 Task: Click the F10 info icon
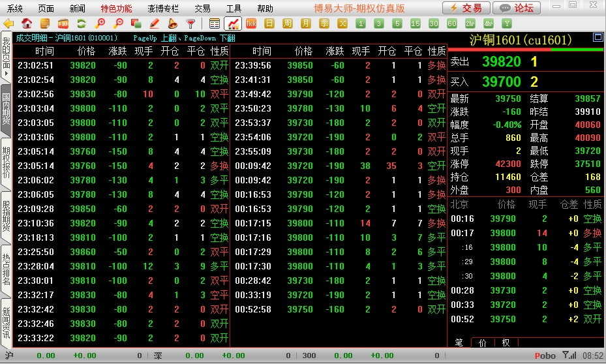63,23
